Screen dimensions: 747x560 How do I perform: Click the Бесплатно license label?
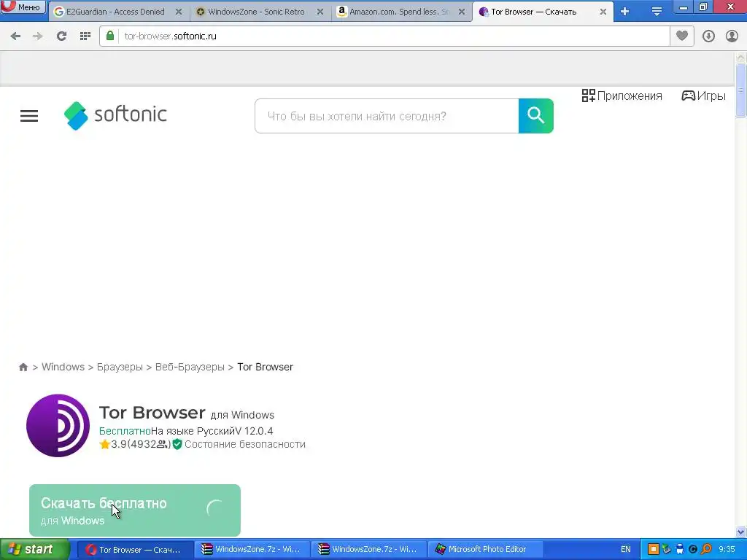pos(125,432)
